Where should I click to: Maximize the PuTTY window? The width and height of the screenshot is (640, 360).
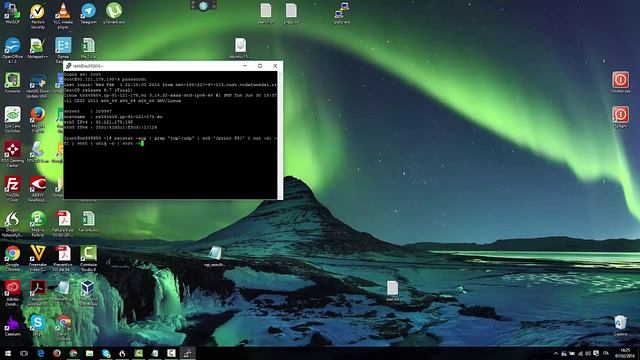260,66
